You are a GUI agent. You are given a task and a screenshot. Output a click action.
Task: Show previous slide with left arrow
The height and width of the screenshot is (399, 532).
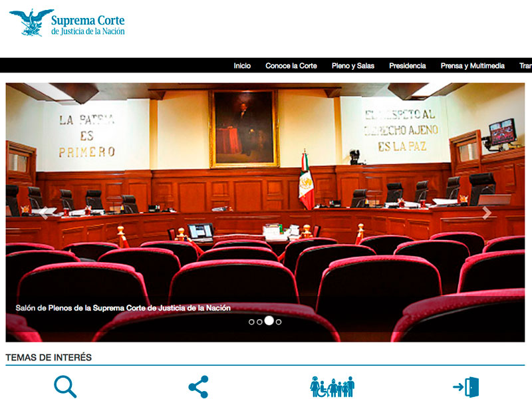[x=44, y=213]
